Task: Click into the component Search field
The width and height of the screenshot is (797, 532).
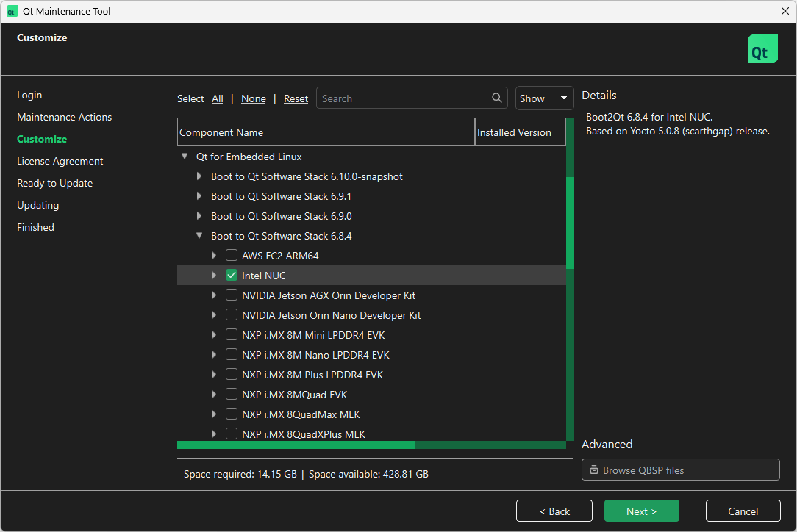Action: [404, 98]
